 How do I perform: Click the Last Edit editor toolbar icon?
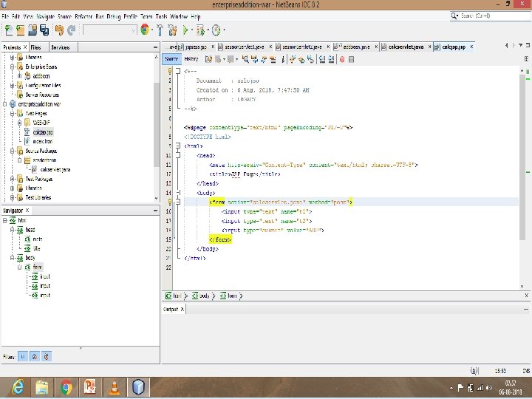point(208,59)
